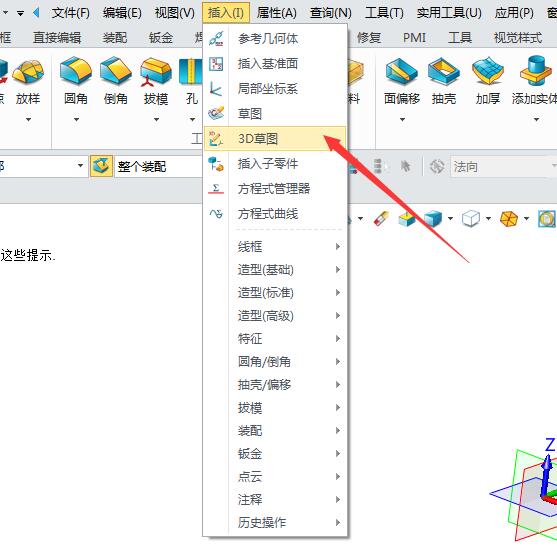Viewport: 557px width, 554px height.
Task: Expand the shaded cube display dropdown arrow
Action: click(450, 218)
